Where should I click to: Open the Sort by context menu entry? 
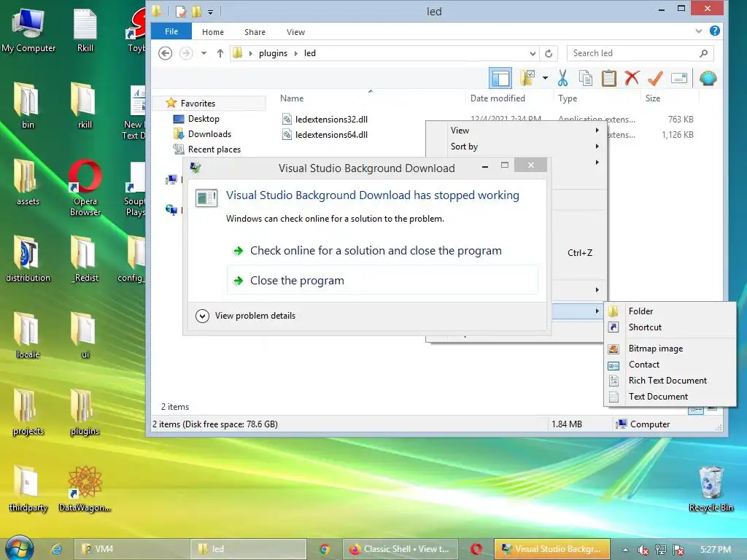pos(517,146)
